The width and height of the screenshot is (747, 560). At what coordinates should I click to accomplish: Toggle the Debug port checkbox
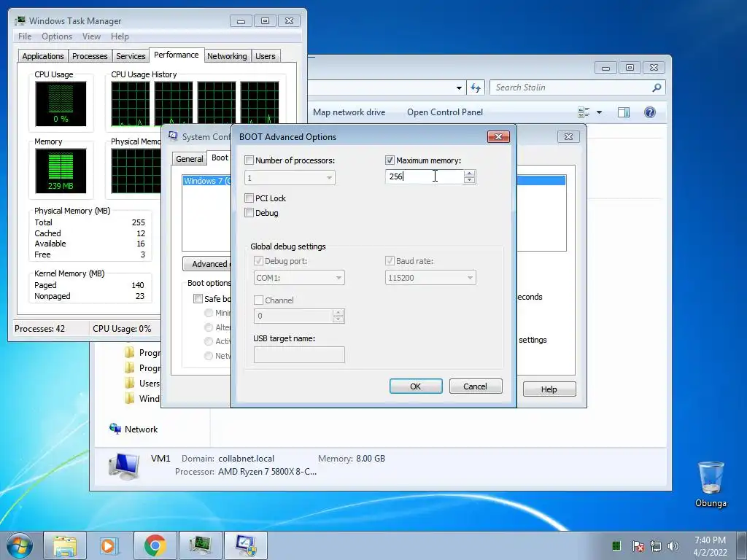coord(258,261)
